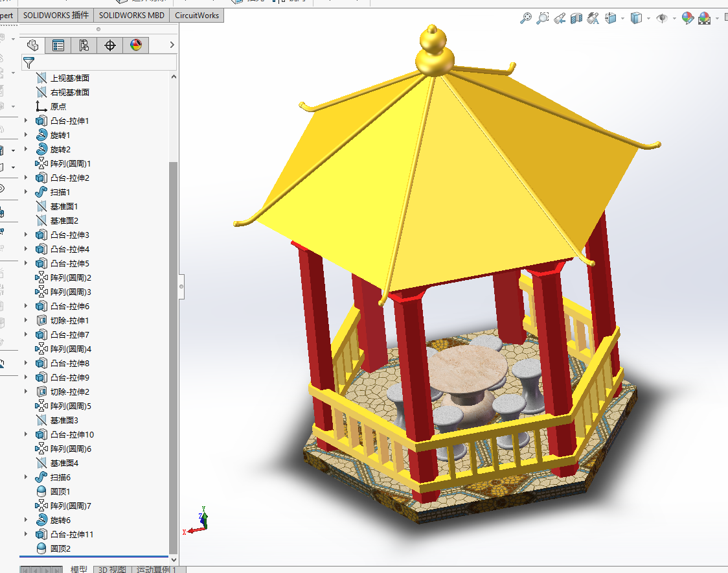Expand 凸台-拉伸1 feature

click(26, 121)
